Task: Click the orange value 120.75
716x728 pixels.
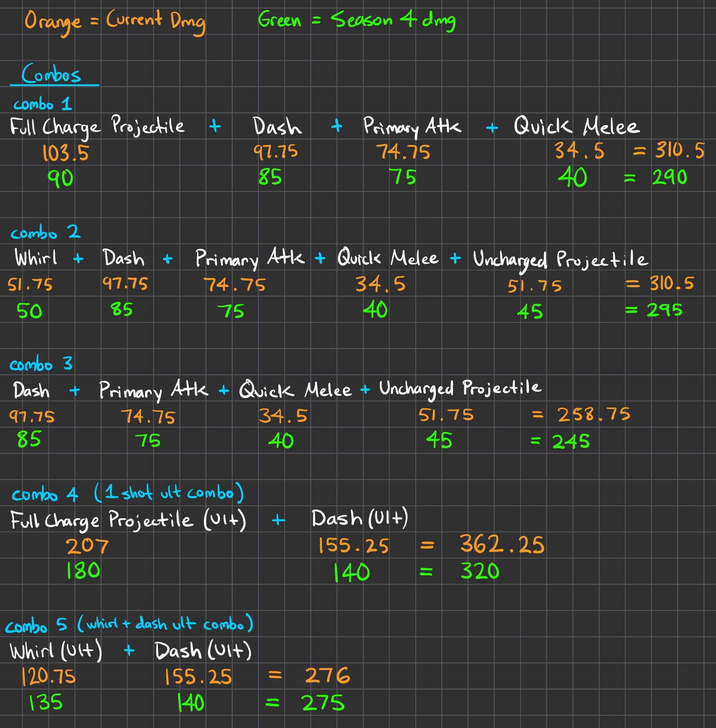Action: (x=48, y=676)
